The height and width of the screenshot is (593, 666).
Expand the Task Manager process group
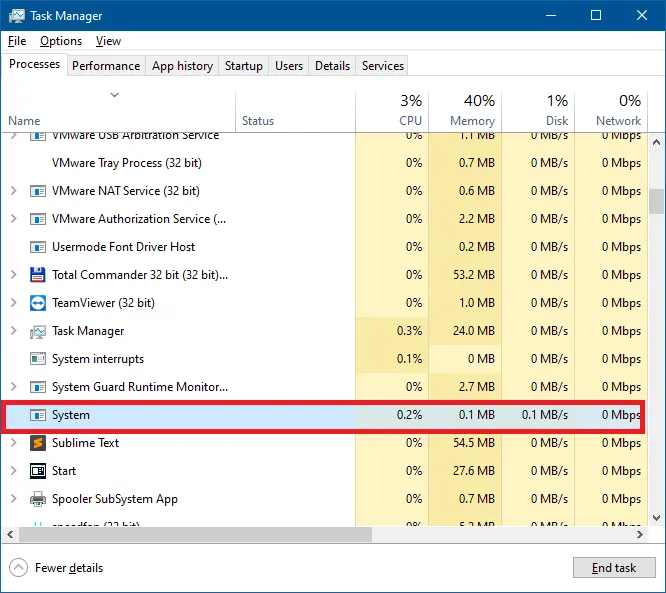(x=14, y=331)
